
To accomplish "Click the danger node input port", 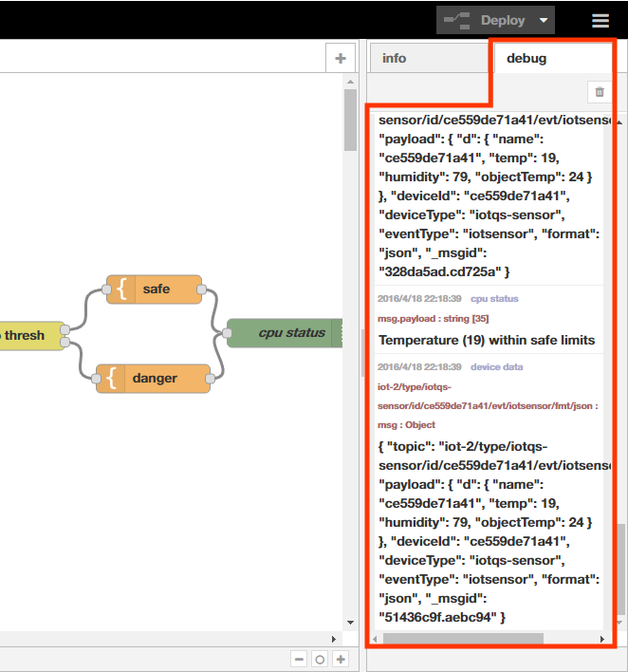I will pos(96,379).
